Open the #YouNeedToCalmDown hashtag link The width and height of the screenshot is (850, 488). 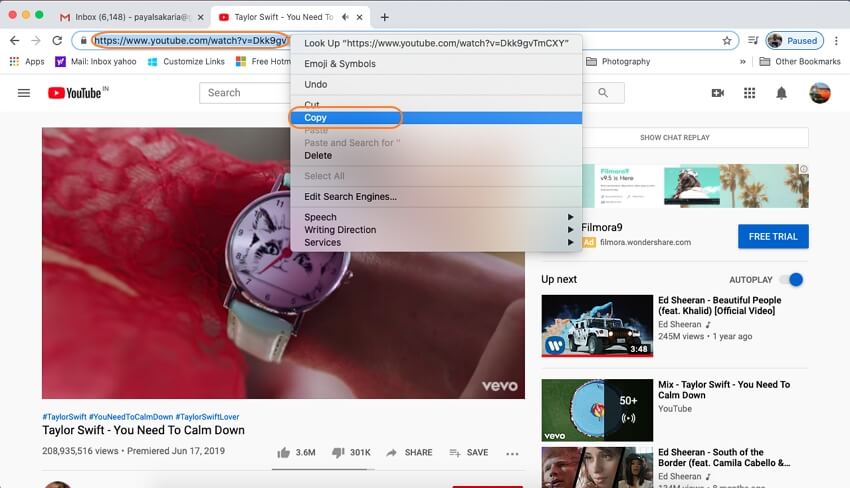[131, 417]
